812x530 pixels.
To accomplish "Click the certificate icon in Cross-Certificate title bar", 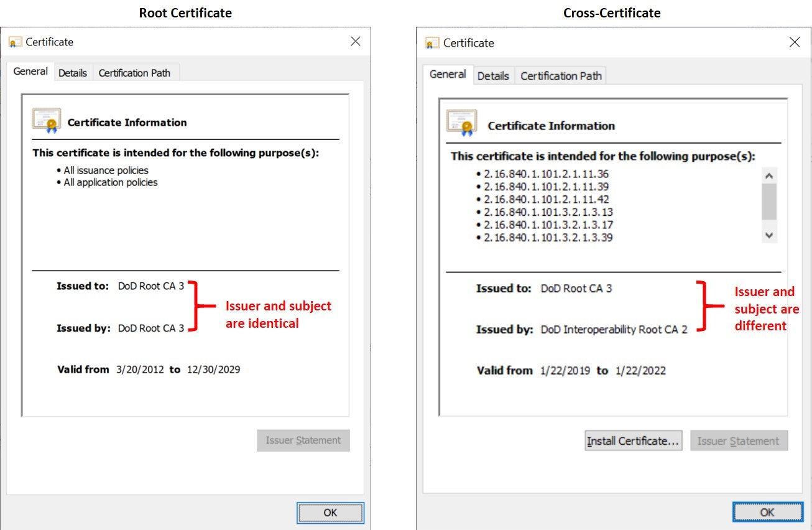I will click(x=432, y=43).
